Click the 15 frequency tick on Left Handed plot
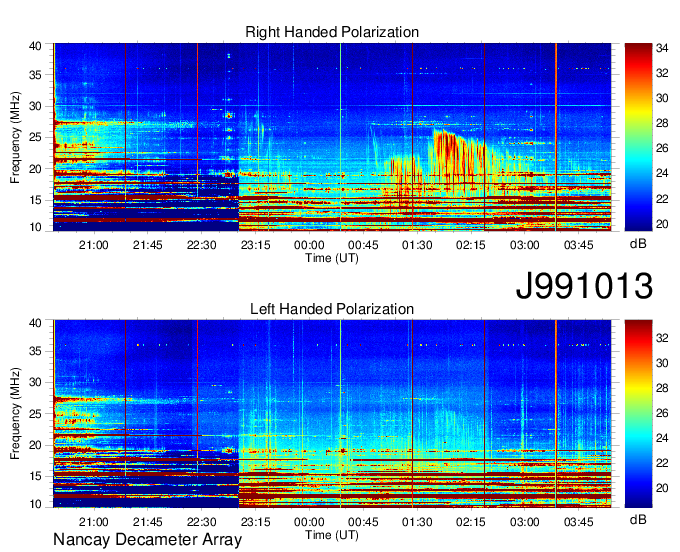The image size is (680, 552). pos(35,477)
